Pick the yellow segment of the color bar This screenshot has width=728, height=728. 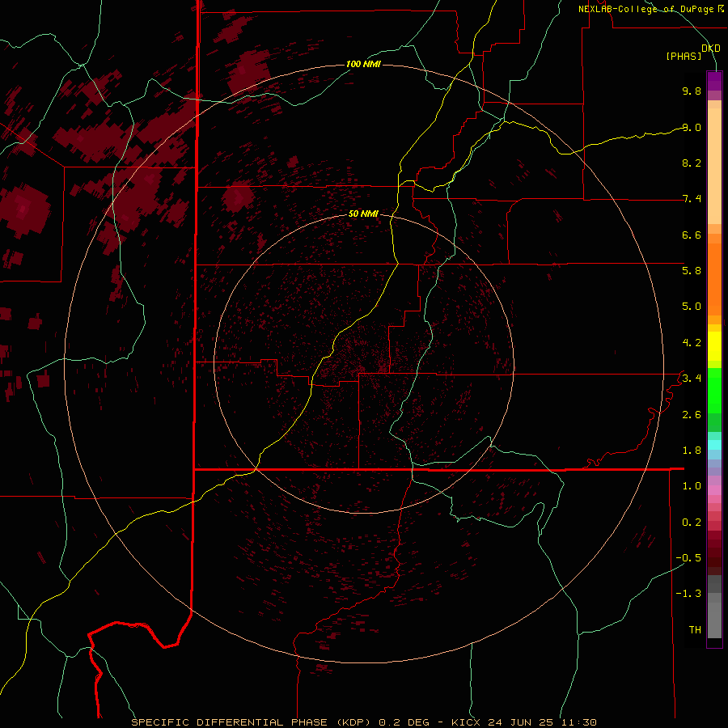714,346
